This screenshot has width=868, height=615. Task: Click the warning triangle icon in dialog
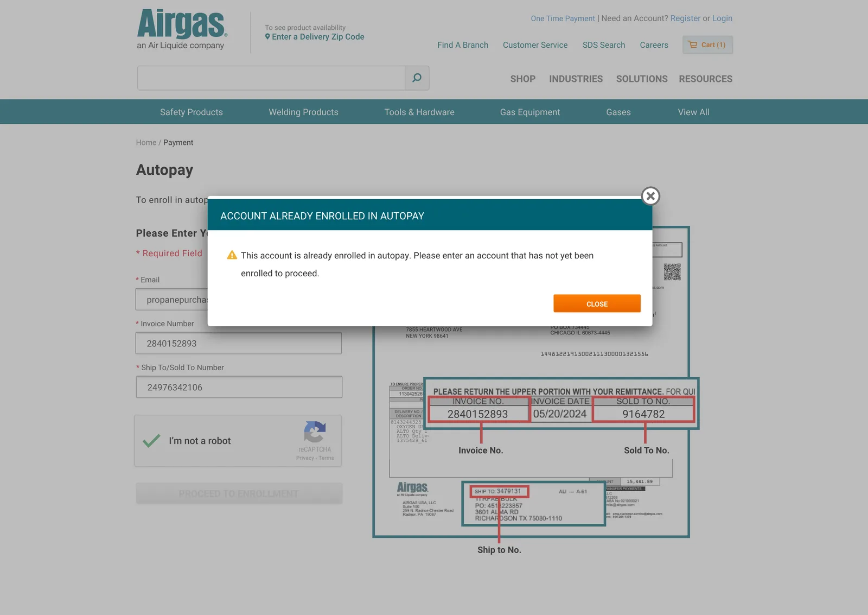[232, 255]
